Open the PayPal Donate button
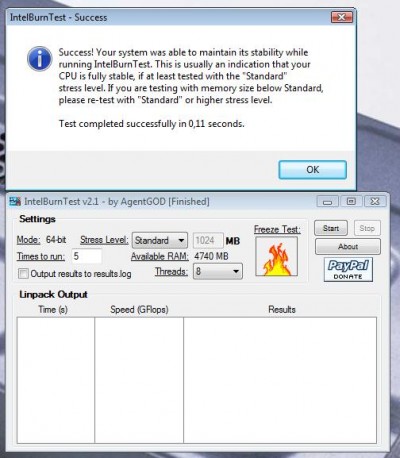The image size is (400, 458). (x=348, y=270)
